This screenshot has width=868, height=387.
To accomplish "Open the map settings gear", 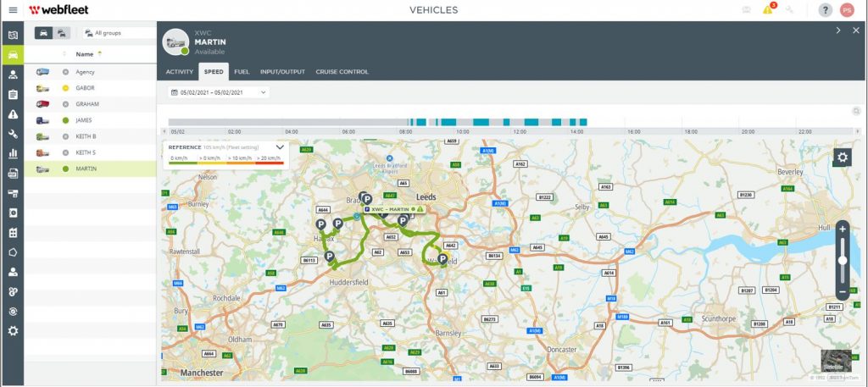I will click(842, 158).
